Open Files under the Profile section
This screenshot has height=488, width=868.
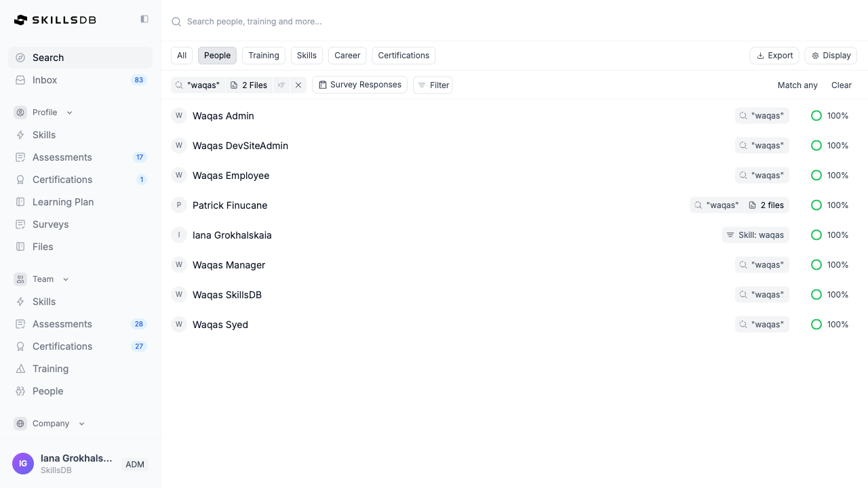(x=43, y=247)
